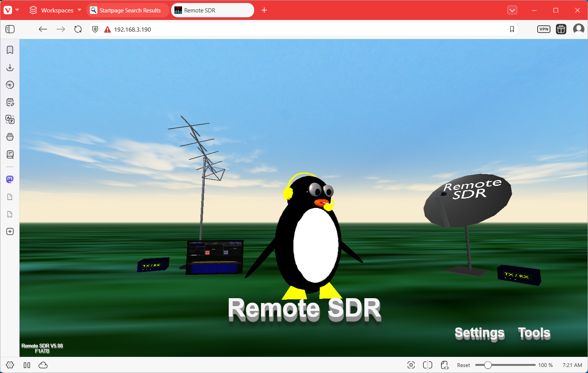Add a new web panel
This screenshot has width=588, height=373.
[10, 232]
